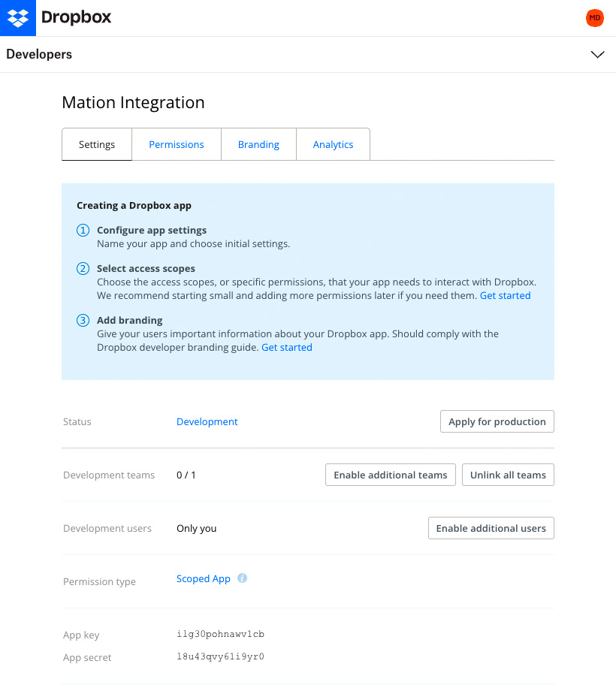Switch to the Settings tab
The height and width of the screenshot is (691, 616).
tap(96, 144)
